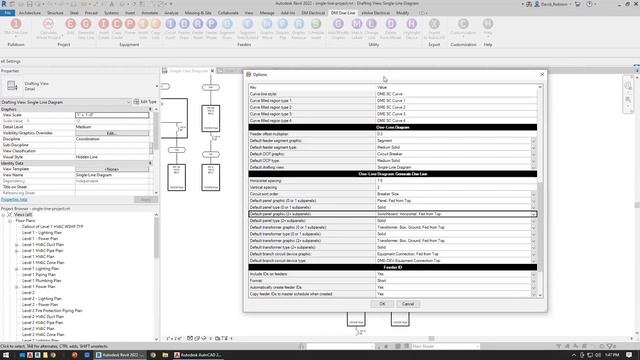Click the Horizontal spacing value cell
640x360 pixels.
tap(456, 181)
